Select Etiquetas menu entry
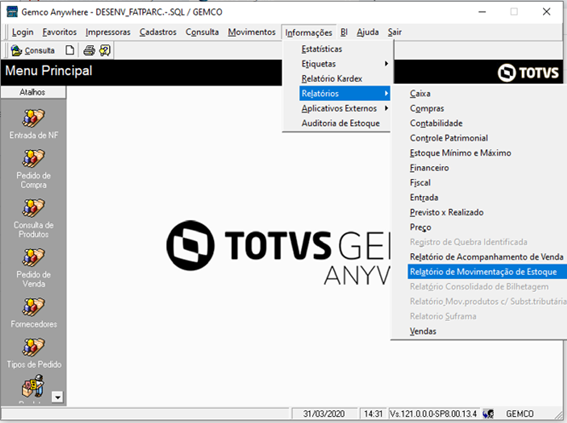 (319, 64)
